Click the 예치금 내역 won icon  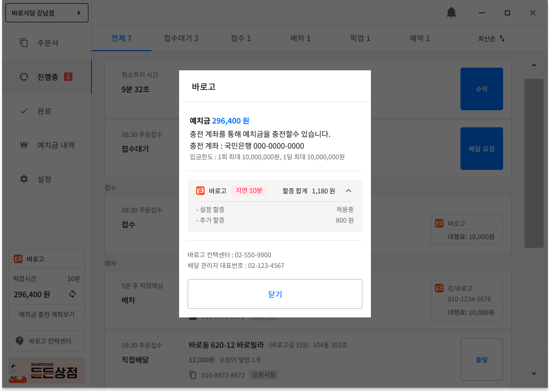click(x=24, y=145)
